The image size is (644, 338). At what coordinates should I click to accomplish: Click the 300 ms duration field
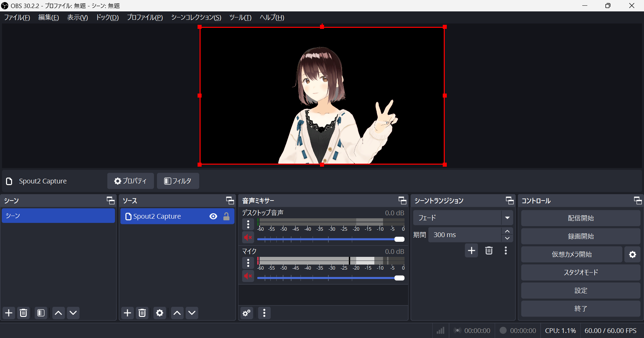(465, 235)
